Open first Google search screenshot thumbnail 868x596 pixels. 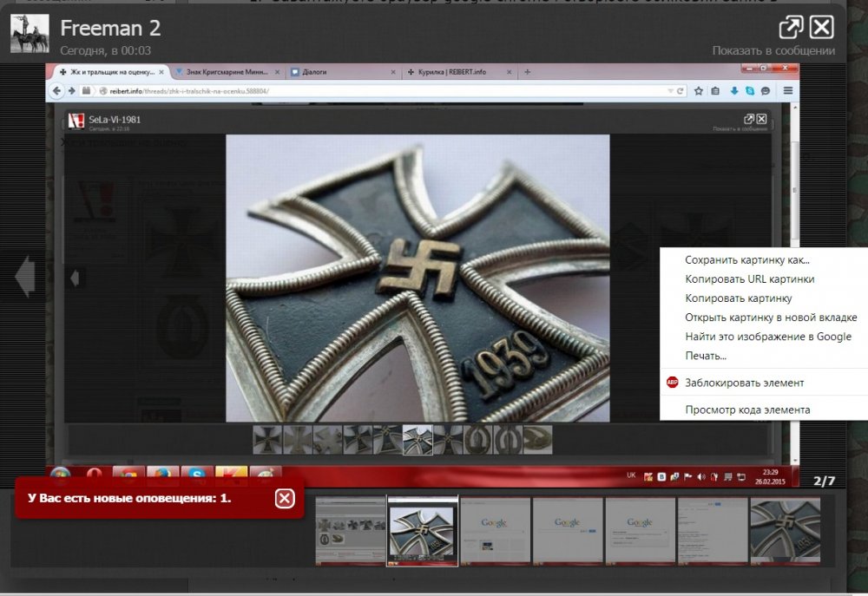495,530
